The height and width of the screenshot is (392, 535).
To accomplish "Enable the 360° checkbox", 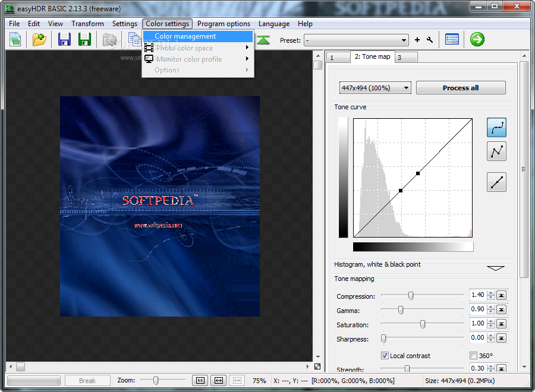I will (473, 356).
